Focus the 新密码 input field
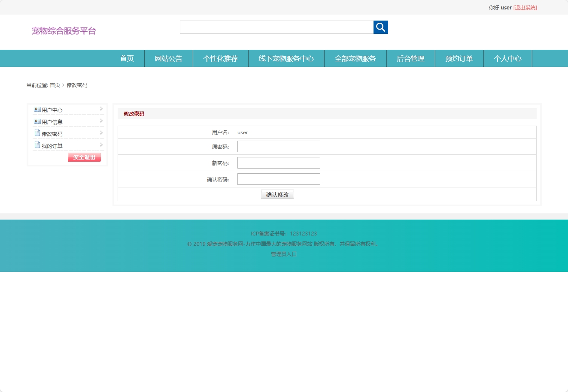The height and width of the screenshot is (392, 568). coord(279,163)
